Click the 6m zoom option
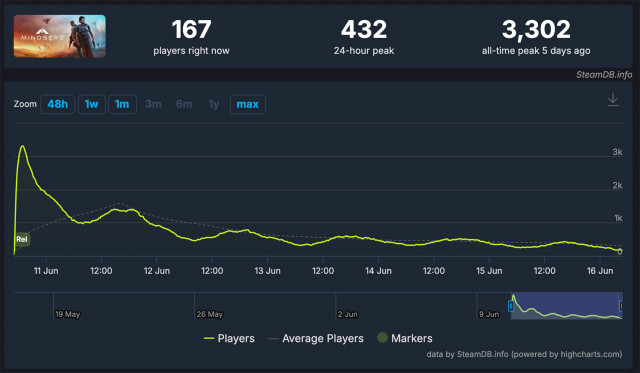Viewport: 640px width, 373px height. [x=184, y=104]
